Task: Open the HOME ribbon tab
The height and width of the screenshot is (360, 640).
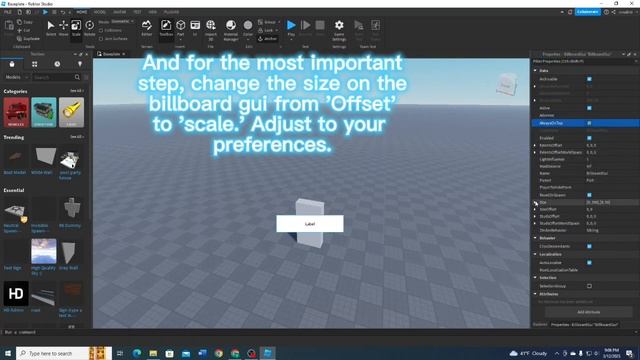Action: [x=82, y=12]
